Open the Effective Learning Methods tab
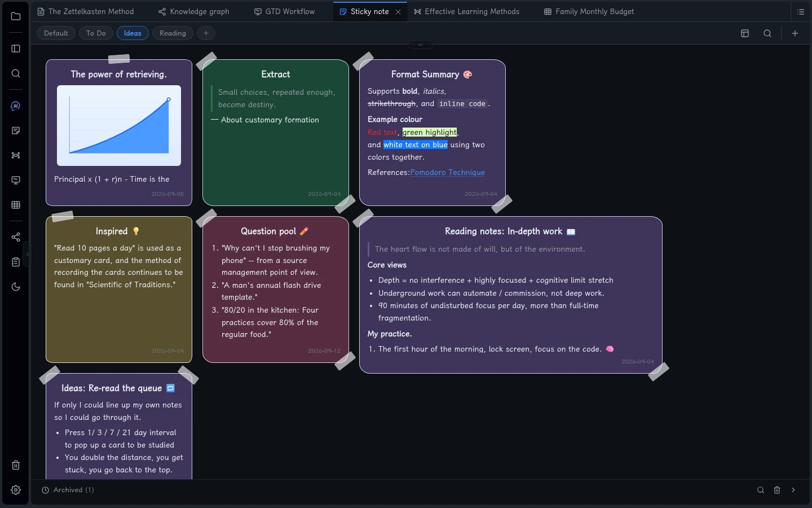Viewport: 812px width, 508px height. coord(467,11)
